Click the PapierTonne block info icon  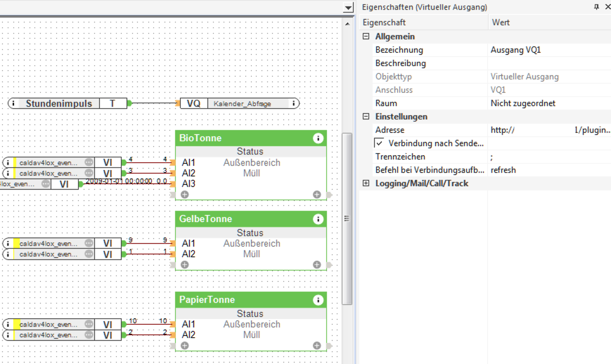[x=318, y=300]
